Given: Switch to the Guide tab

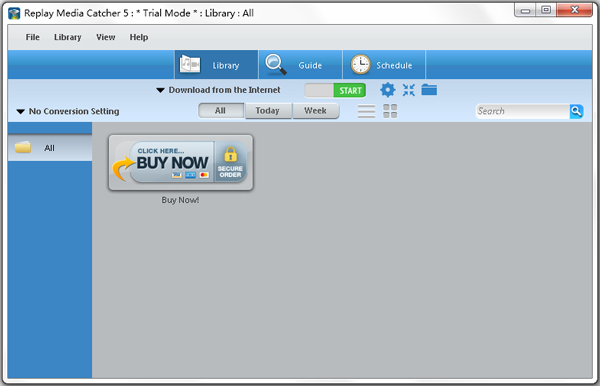Looking at the screenshot, I should (300, 65).
